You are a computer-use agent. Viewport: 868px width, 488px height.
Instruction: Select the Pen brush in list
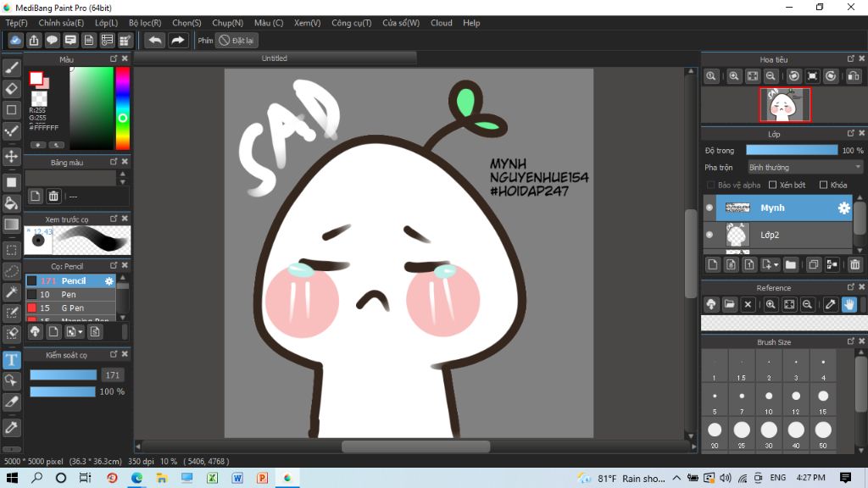click(x=70, y=294)
